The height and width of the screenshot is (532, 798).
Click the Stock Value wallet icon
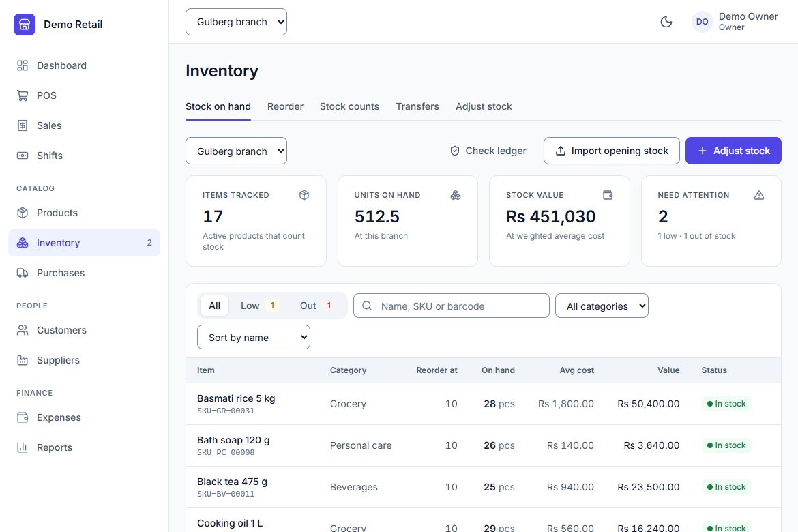(x=608, y=195)
